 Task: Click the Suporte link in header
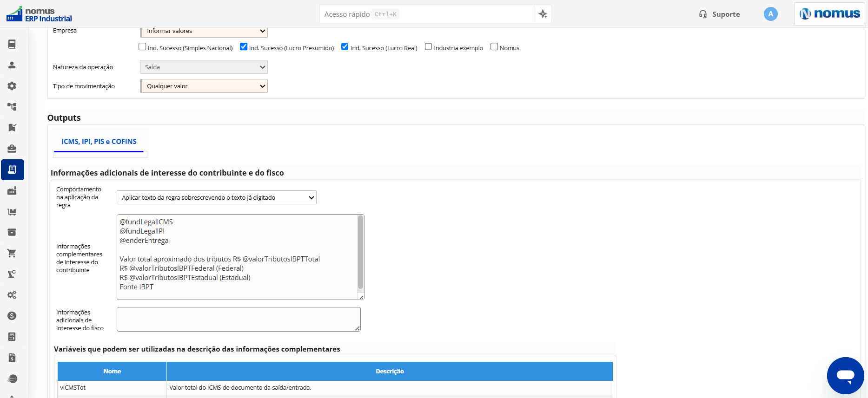(719, 14)
